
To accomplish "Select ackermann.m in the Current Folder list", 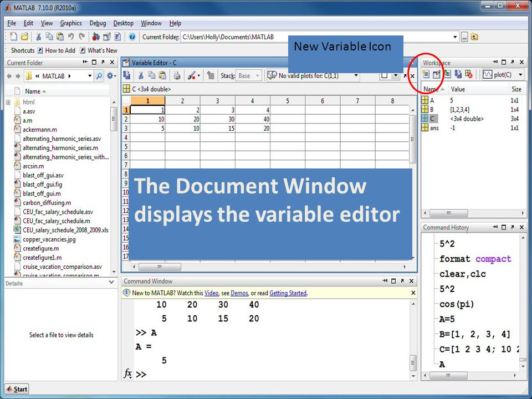I will (x=40, y=129).
